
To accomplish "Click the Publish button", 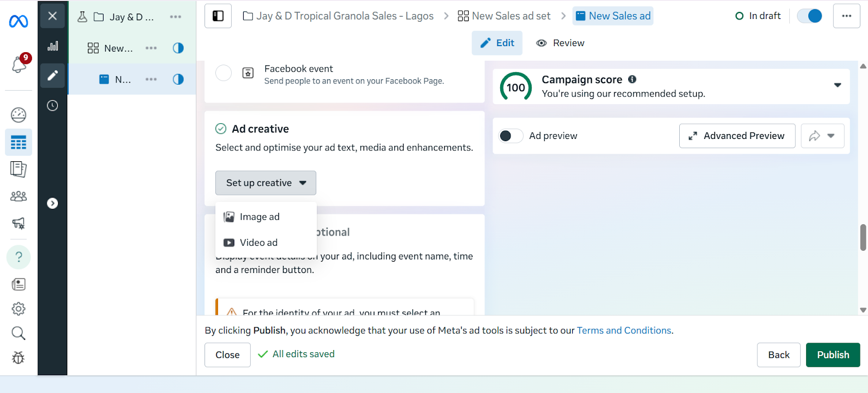I will pyautogui.click(x=833, y=355).
